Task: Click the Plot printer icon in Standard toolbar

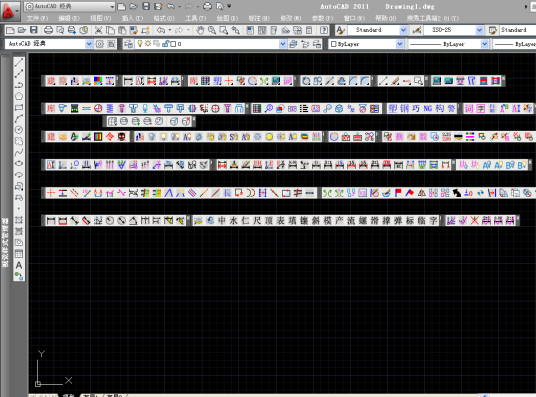Action: click(x=48, y=30)
